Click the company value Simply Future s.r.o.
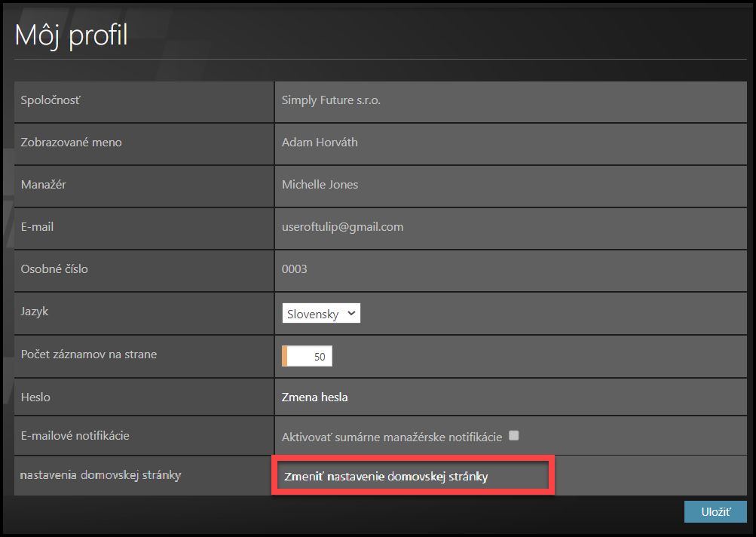 coord(331,100)
